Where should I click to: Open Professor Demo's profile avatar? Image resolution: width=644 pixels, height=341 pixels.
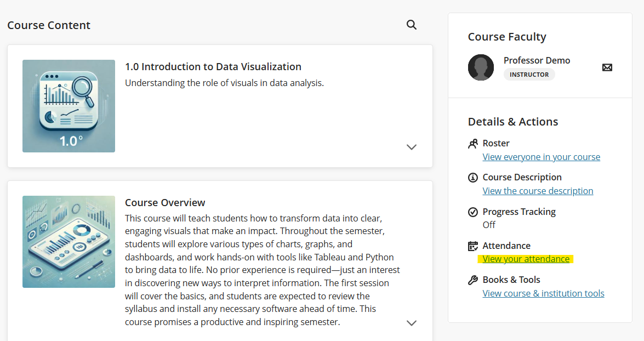481,67
